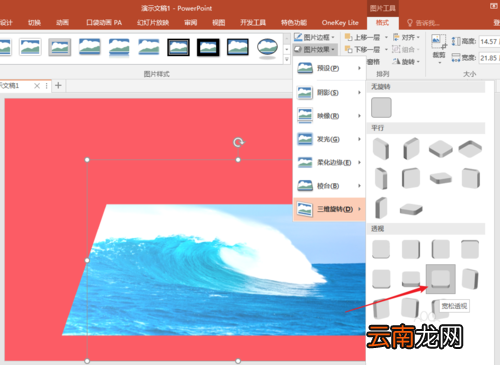
Task: Switch to the 开发工具 tab
Action: [x=253, y=23]
